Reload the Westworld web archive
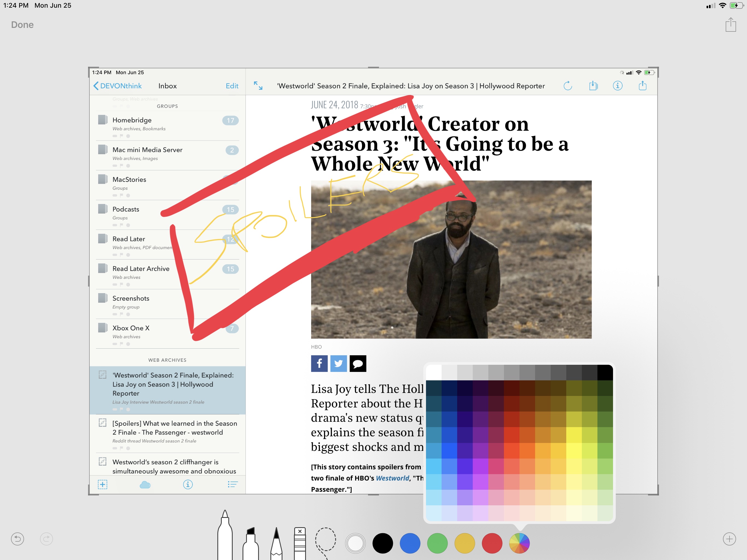The image size is (747, 560). coord(568,86)
